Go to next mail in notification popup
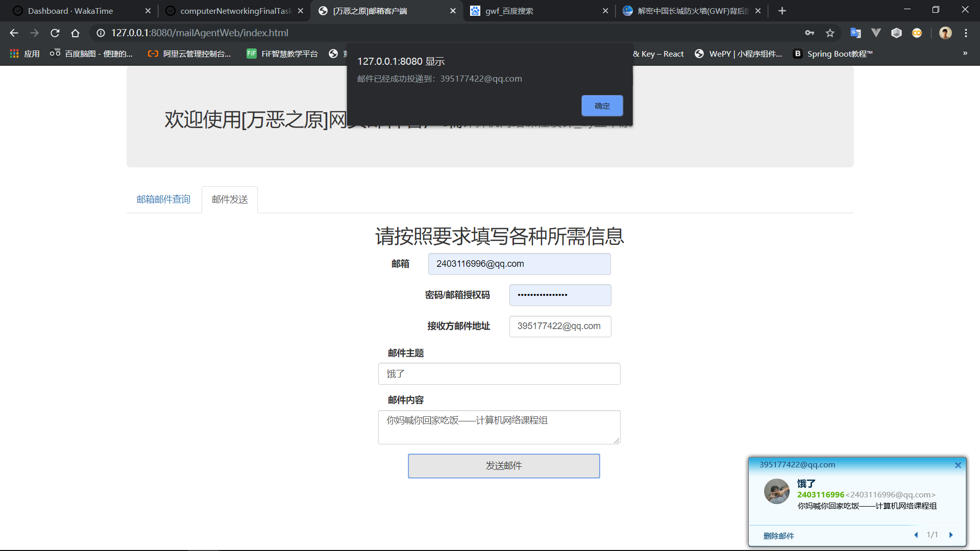The height and width of the screenshot is (551, 980). pos(951,535)
